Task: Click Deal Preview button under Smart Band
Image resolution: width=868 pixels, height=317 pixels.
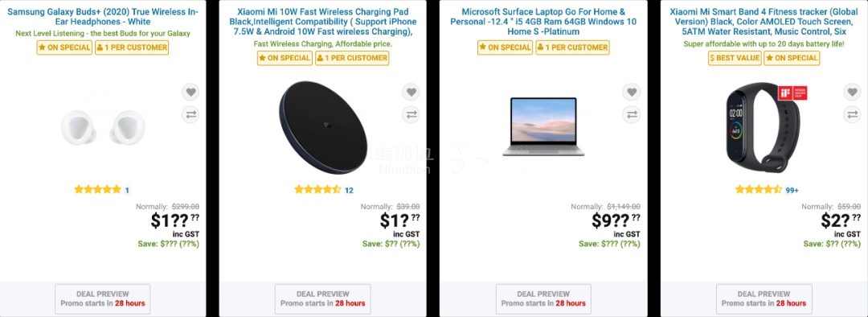Action: pos(764,298)
